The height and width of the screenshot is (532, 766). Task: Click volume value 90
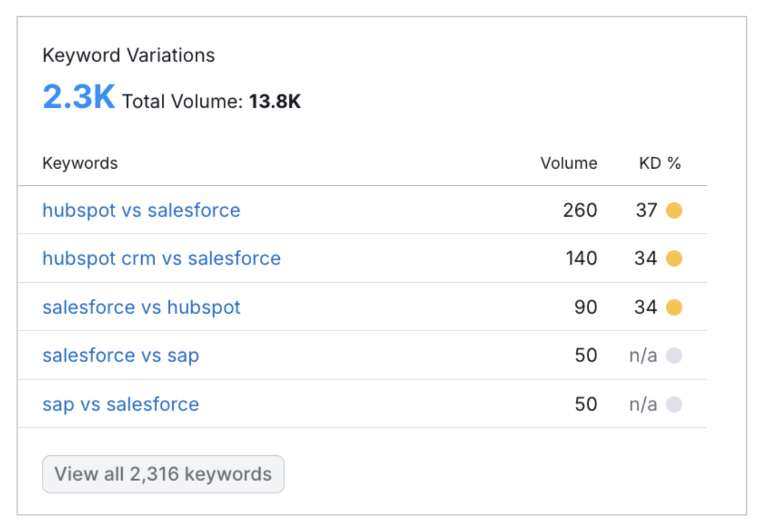[586, 307]
